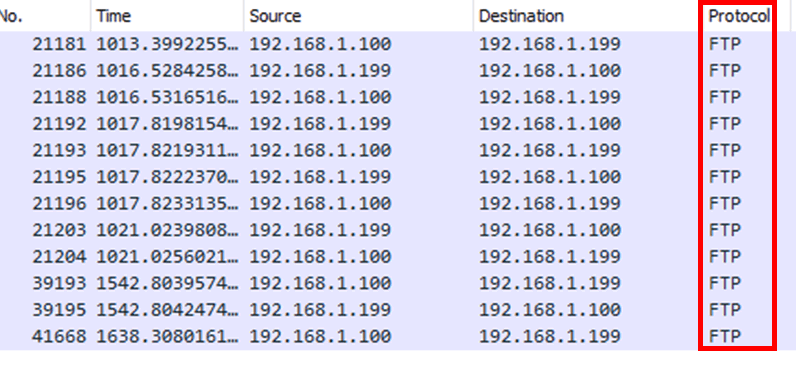Click time value 1542.8039574 cell
Viewport: 800px width, 369px height.
pyautogui.click(x=167, y=283)
